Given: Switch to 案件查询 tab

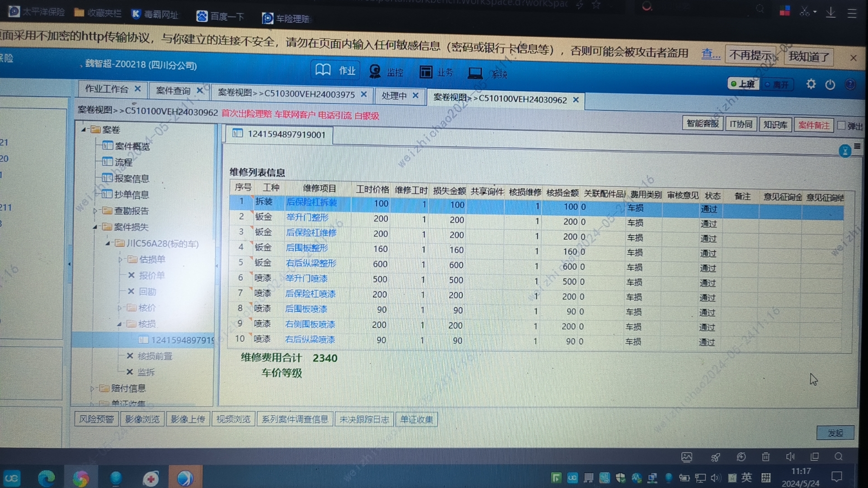Looking at the screenshot, I should point(173,90).
